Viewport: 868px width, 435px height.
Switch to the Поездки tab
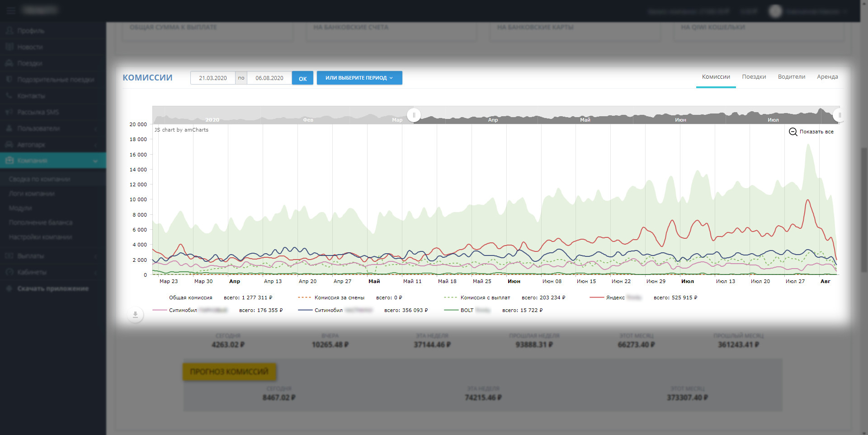(x=754, y=77)
